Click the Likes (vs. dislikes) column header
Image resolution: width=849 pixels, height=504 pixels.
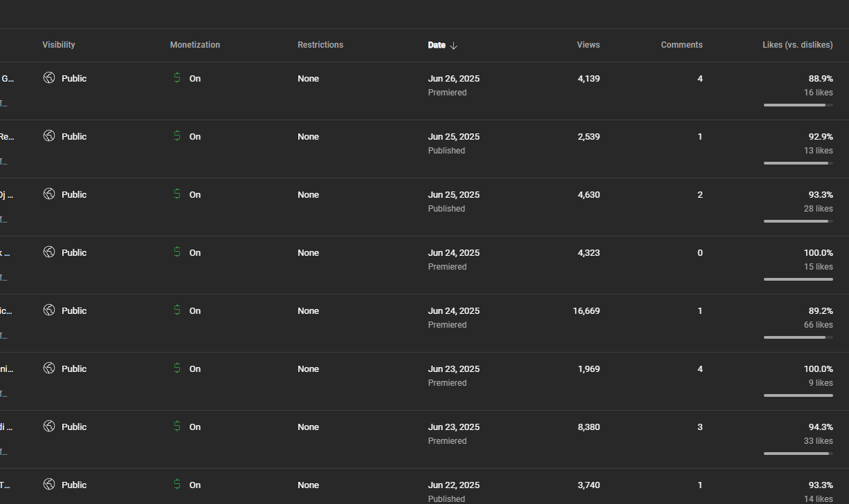(x=798, y=45)
